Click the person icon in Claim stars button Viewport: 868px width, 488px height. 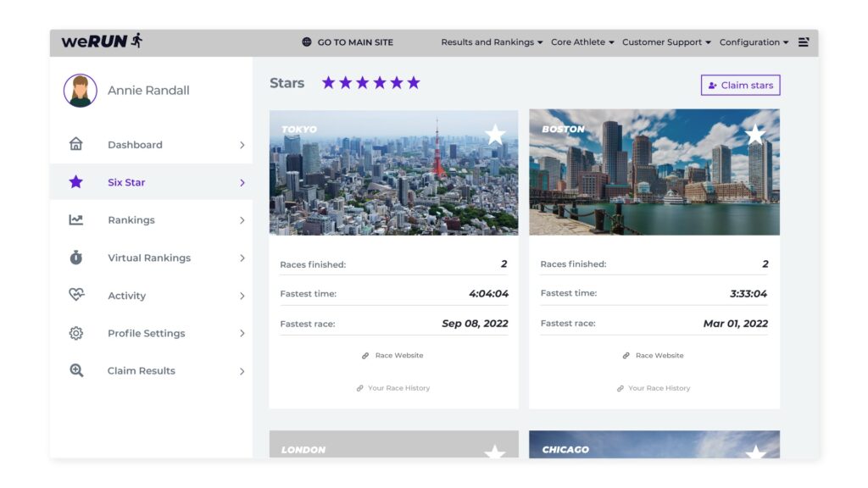(712, 86)
